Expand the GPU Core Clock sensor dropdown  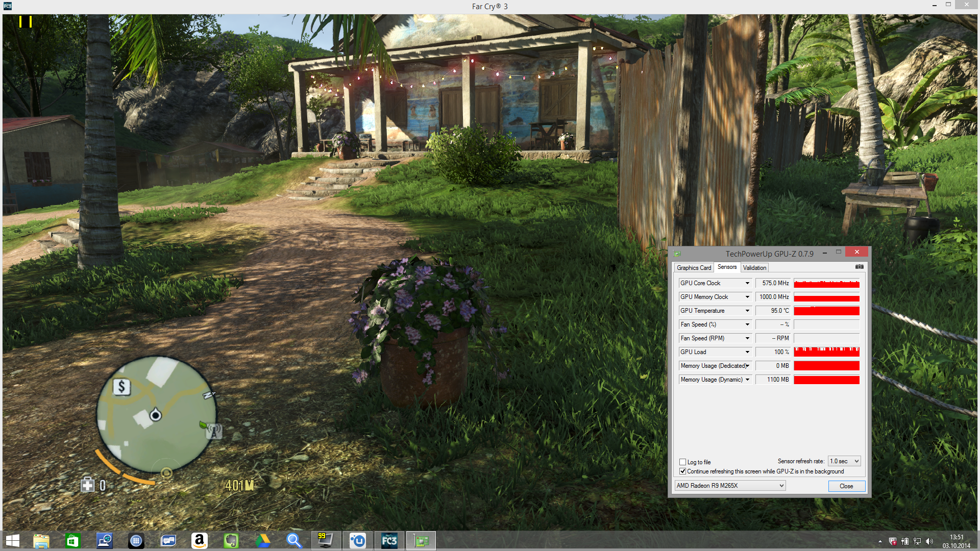[747, 283]
